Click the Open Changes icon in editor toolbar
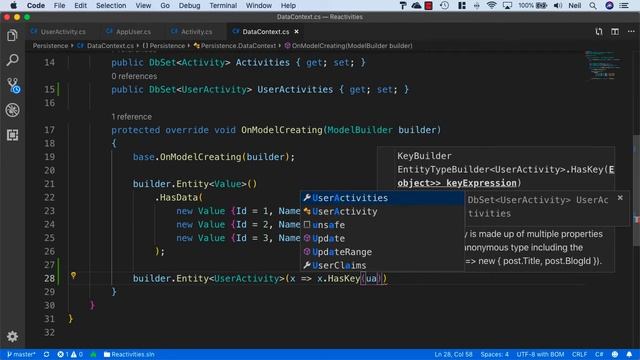This screenshot has height=360, width=640. pos(599,31)
